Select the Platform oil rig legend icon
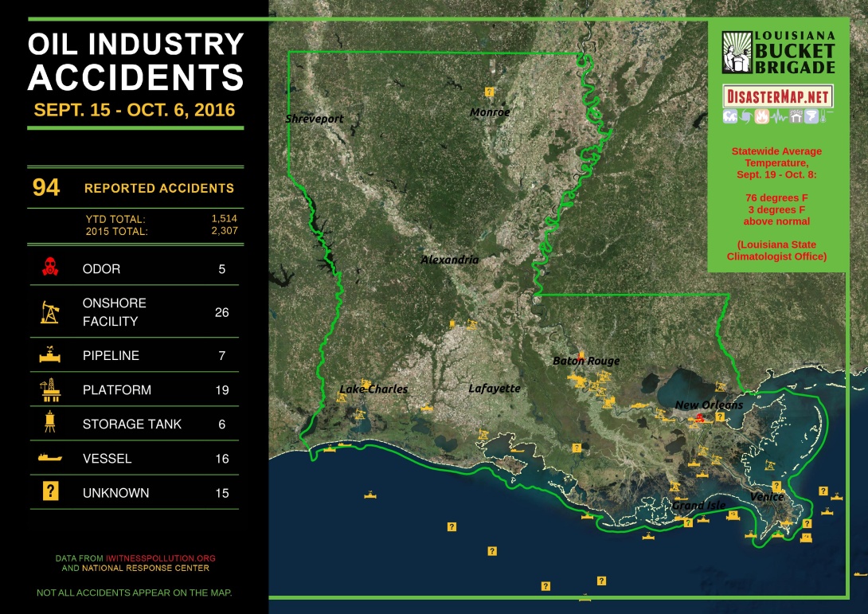 (x=49, y=390)
